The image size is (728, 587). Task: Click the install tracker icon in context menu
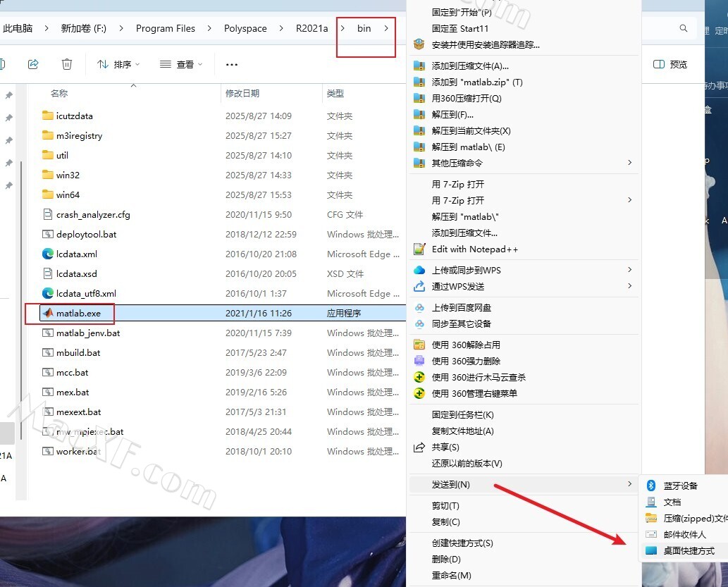click(419, 44)
